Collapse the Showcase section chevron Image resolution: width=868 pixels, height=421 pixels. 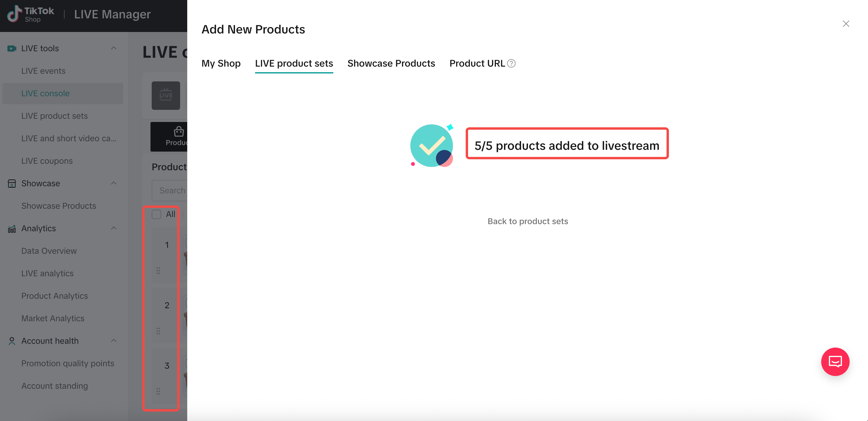pos(114,184)
